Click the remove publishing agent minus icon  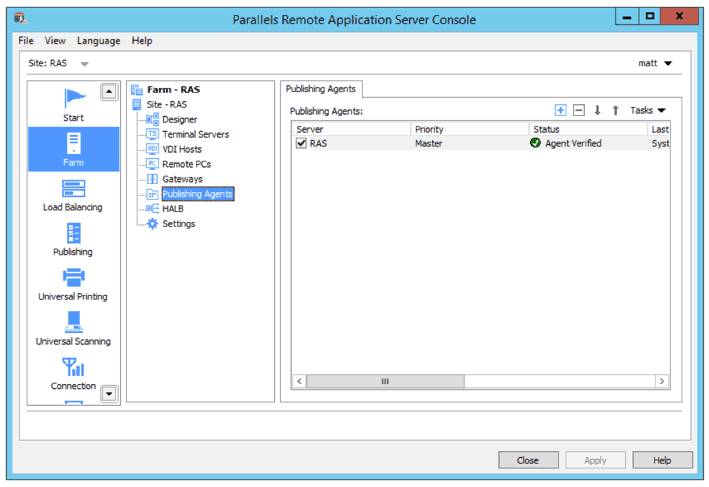pos(579,110)
